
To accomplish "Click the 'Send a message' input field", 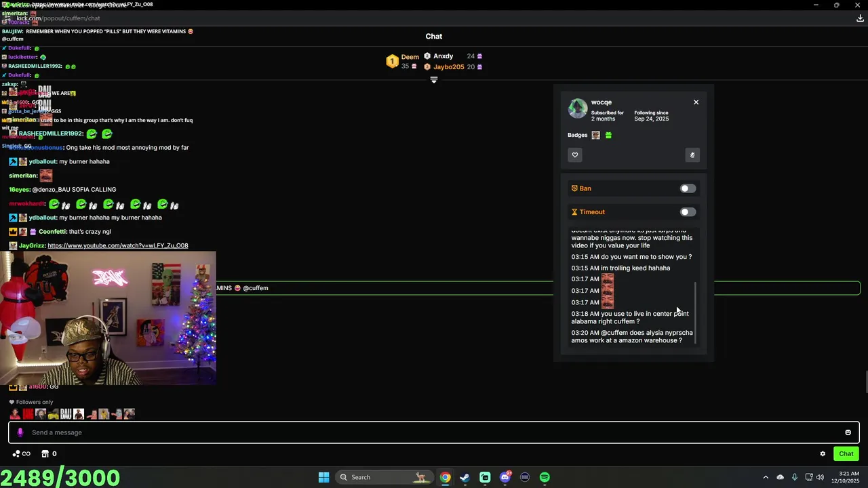I will [434, 432].
